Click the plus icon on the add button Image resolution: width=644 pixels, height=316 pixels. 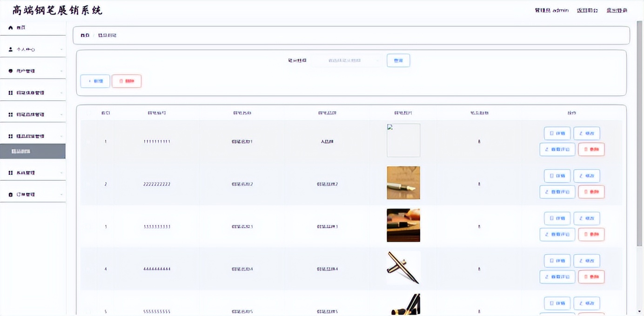point(90,81)
